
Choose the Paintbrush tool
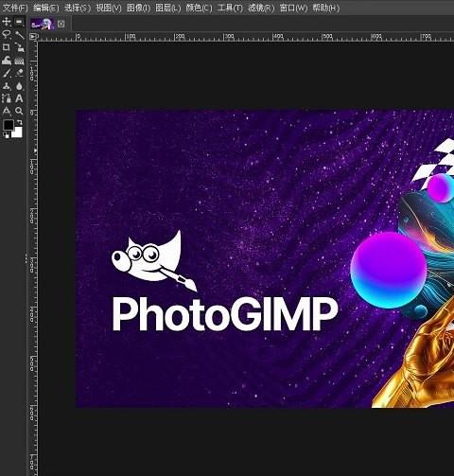7,73
